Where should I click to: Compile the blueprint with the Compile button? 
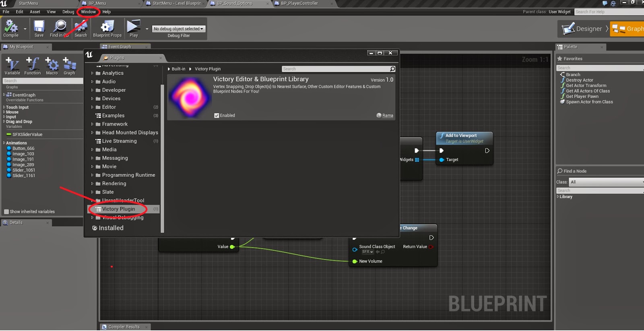tap(11, 29)
